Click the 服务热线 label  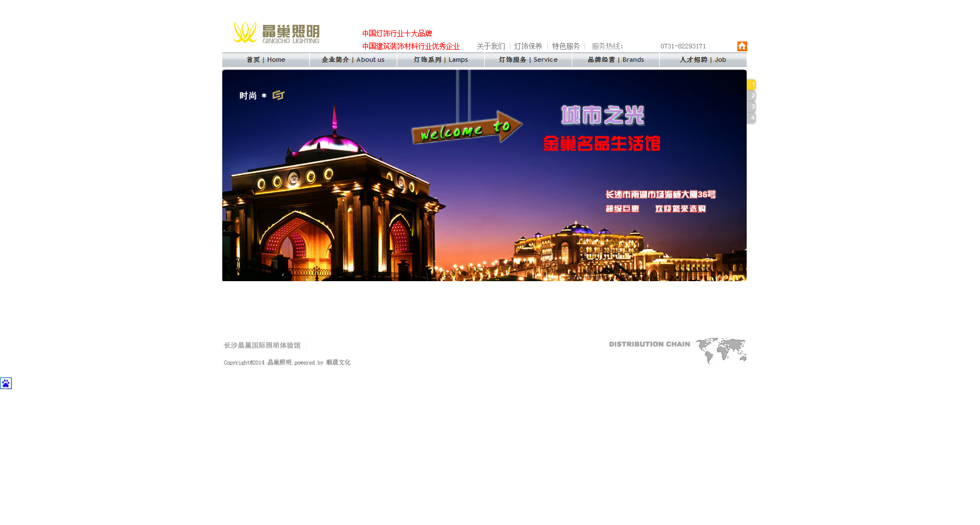607,46
